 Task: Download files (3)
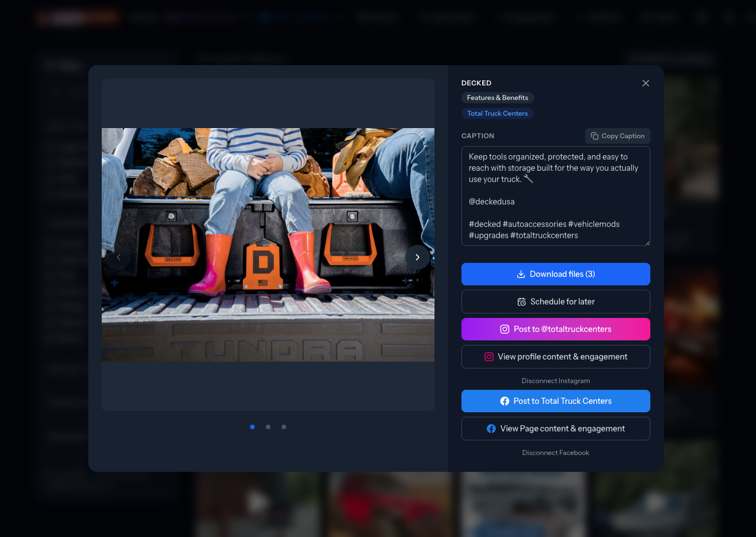point(556,274)
